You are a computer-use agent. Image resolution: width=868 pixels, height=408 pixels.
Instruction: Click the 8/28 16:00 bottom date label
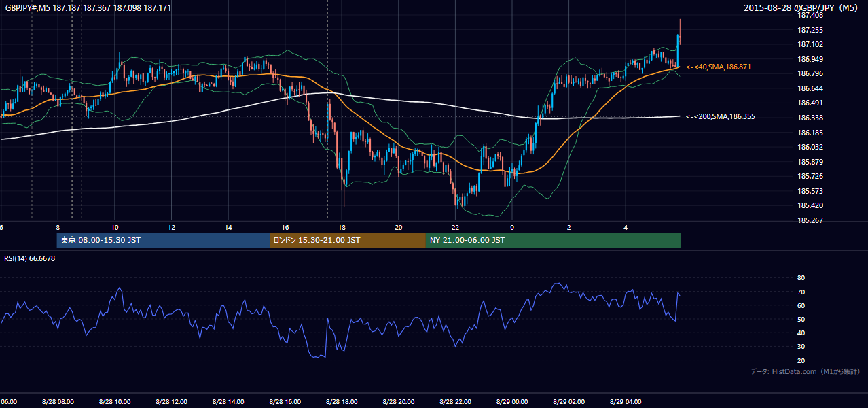click(285, 401)
